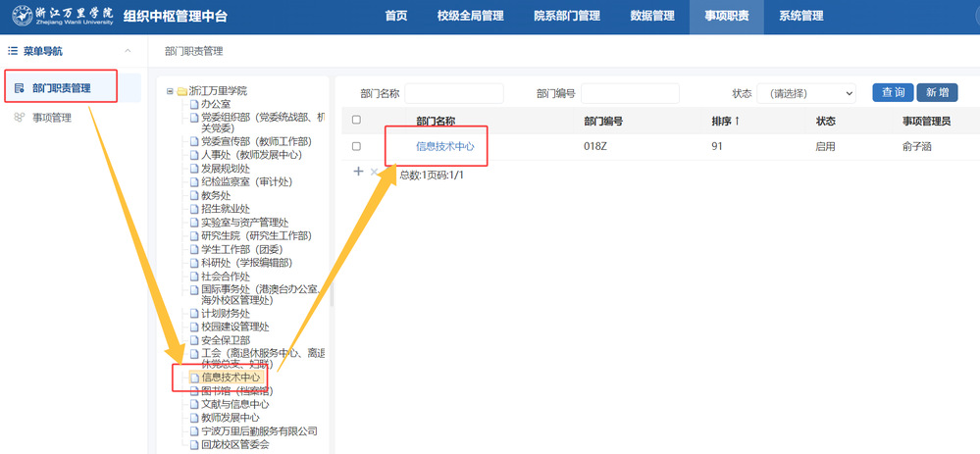Focus the 部门名称 input field

[454, 94]
